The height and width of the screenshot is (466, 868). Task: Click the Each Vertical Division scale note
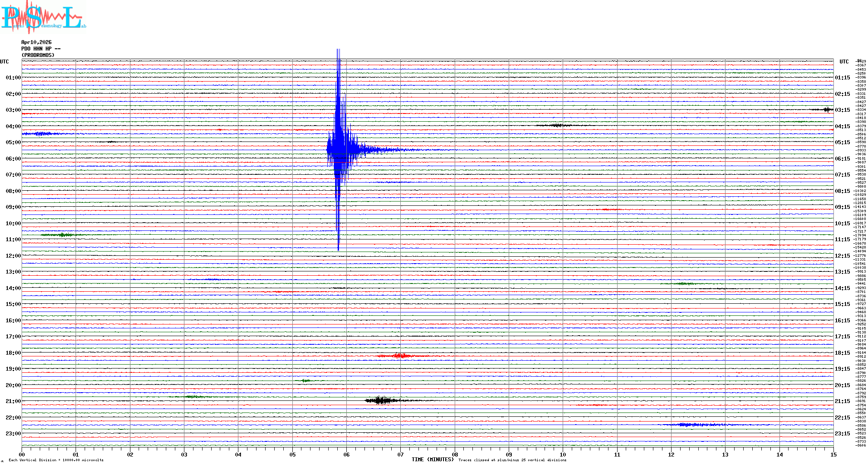[x=56, y=460]
